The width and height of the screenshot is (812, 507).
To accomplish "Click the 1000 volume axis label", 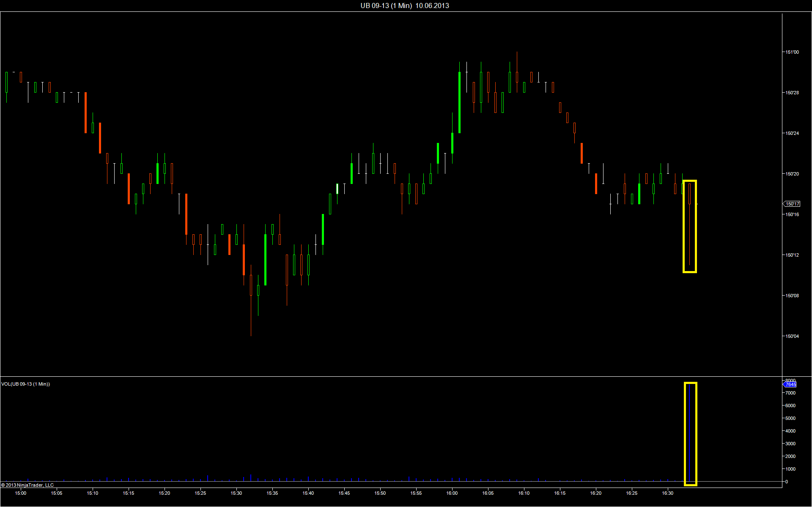I will pyautogui.click(x=790, y=469).
